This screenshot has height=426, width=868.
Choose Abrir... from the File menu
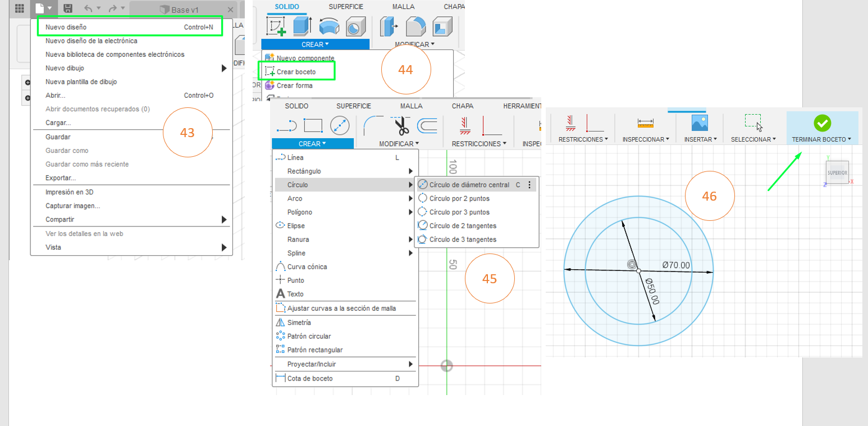55,96
